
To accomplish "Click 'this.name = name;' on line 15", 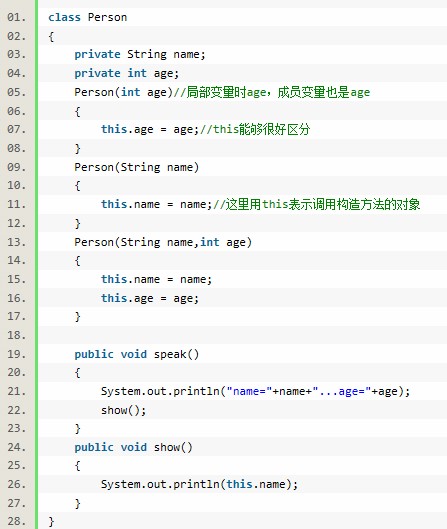I will (157, 280).
